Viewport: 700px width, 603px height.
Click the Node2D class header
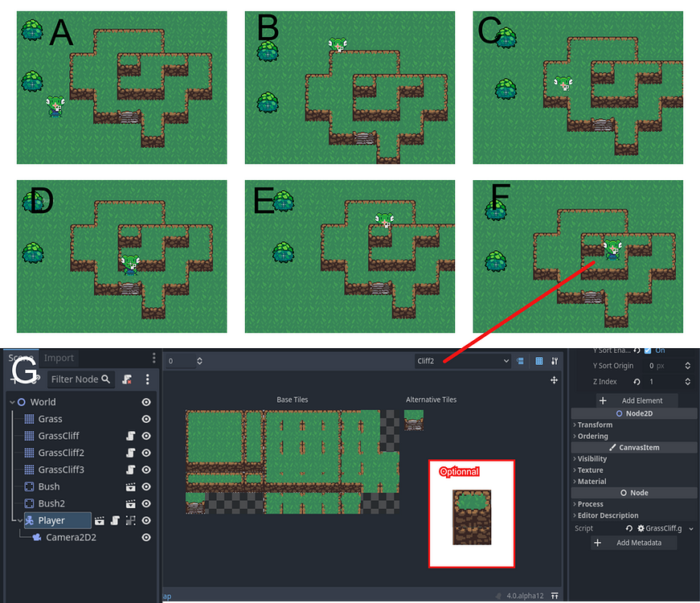coord(634,413)
